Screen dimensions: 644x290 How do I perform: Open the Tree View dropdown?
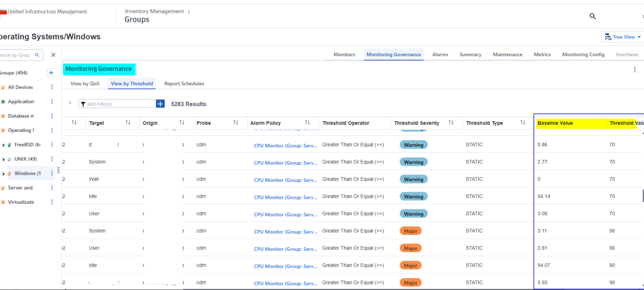pyautogui.click(x=622, y=37)
